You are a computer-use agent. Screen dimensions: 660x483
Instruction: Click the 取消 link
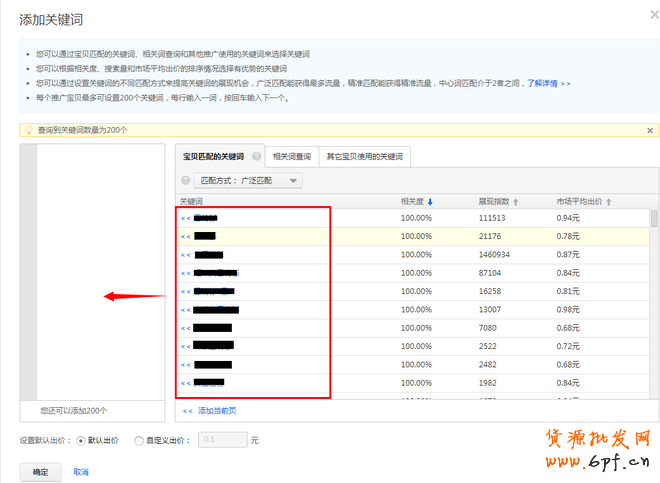(x=81, y=471)
